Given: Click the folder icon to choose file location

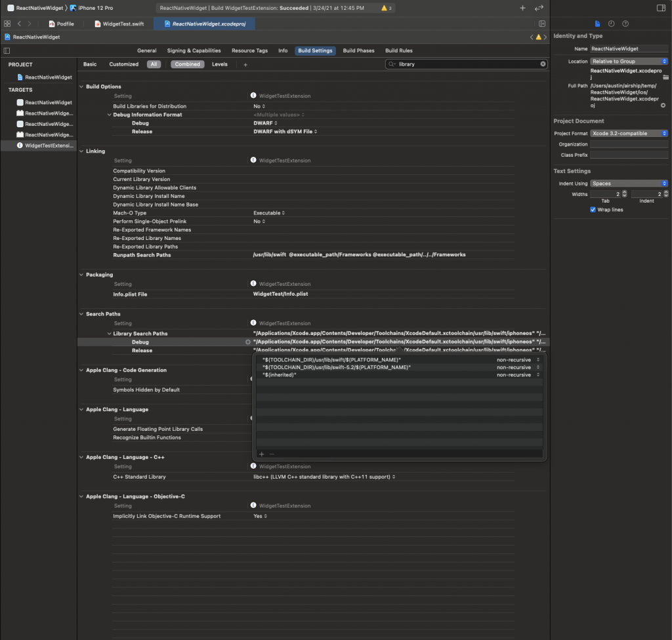Looking at the screenshot, I should click(665, 77).
